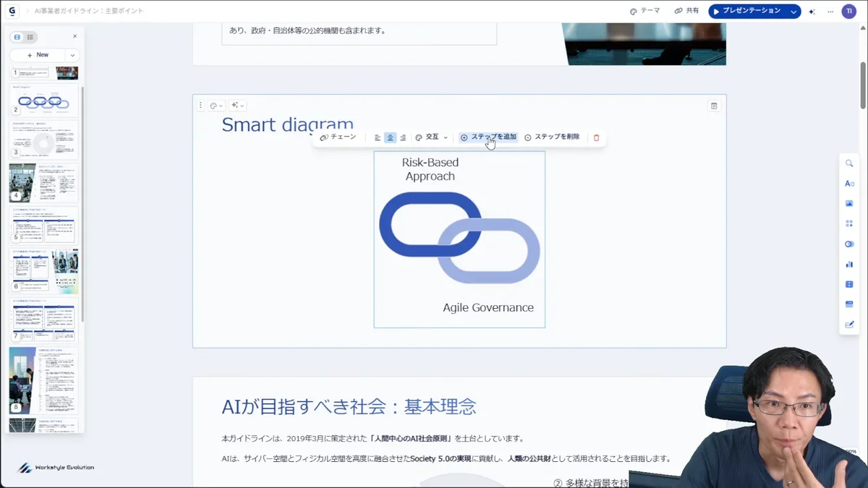The height and width of the screenshot is (488, 868).
Task: Align diagram content right
Action: [x=403, y=137]
